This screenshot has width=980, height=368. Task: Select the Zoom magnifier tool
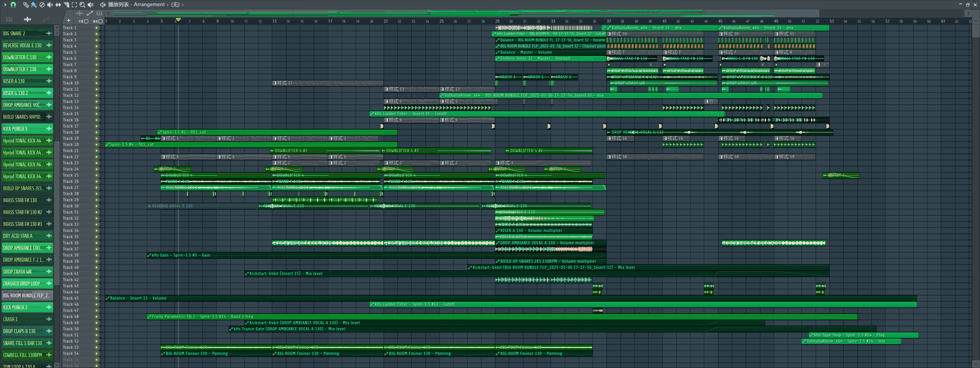point(82,5)
